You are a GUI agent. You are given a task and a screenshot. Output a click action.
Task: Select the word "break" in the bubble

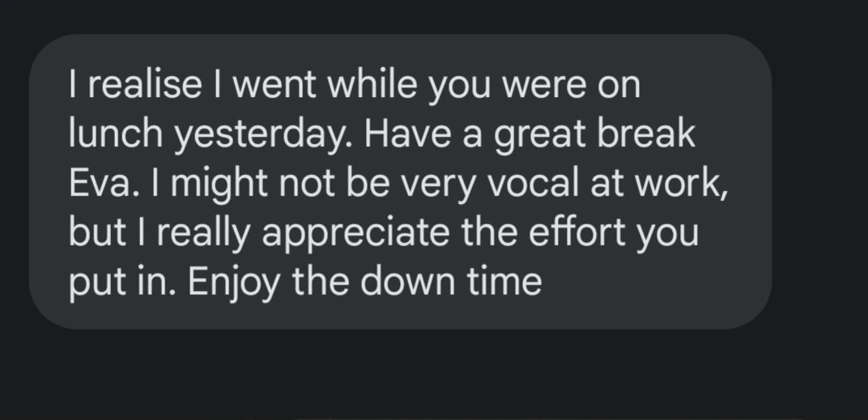point(645,134)
